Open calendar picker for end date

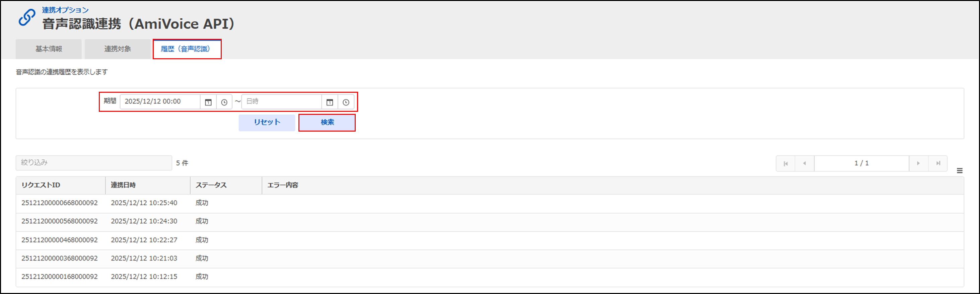point(330,102)
